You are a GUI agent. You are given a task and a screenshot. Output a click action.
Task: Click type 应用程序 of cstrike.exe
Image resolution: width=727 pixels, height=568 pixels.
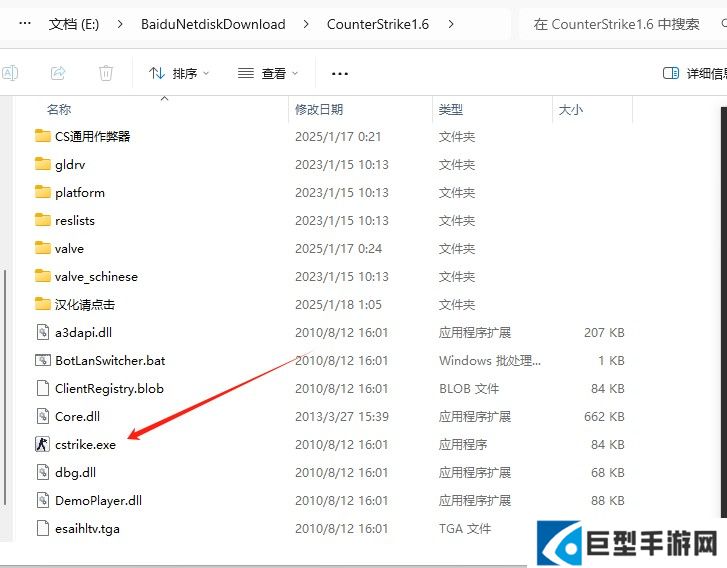pos(463,445)
